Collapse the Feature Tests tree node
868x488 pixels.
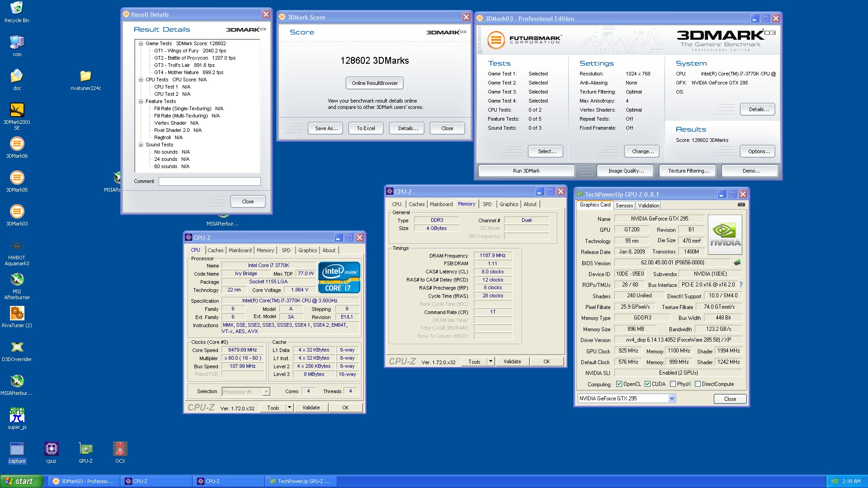coord(141,102)
